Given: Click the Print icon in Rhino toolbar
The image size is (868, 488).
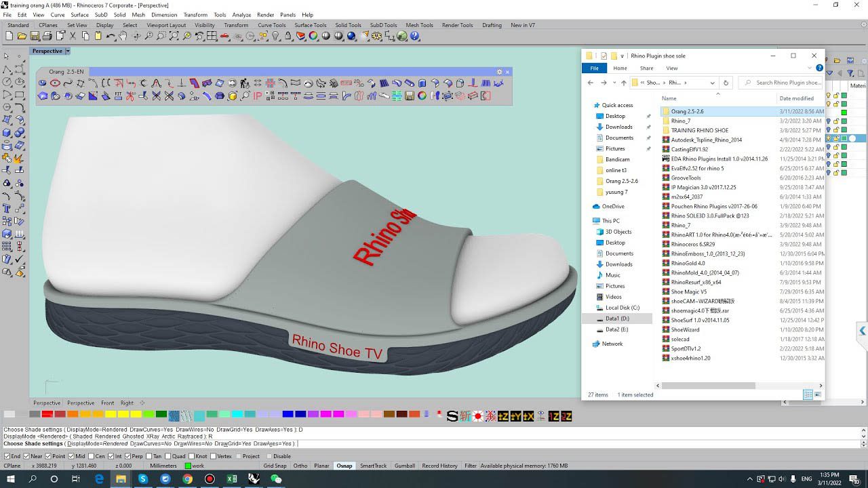Looking at the screenshot, I should [47, 36].
